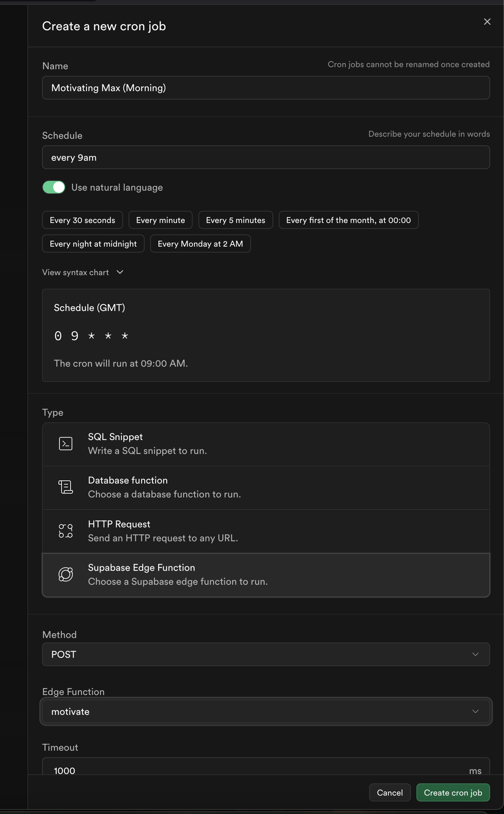The height and width of the screenshot is (814, 504).
Task: Select the Every Monday at 2 AM preset
Action: 200,244
